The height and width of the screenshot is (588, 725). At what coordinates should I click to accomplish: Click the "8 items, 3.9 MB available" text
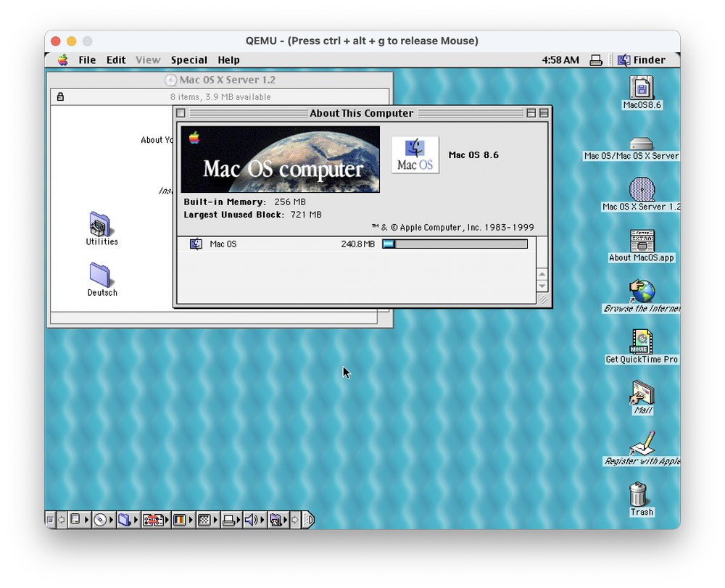pyautogui.click(x=220, y=97)
